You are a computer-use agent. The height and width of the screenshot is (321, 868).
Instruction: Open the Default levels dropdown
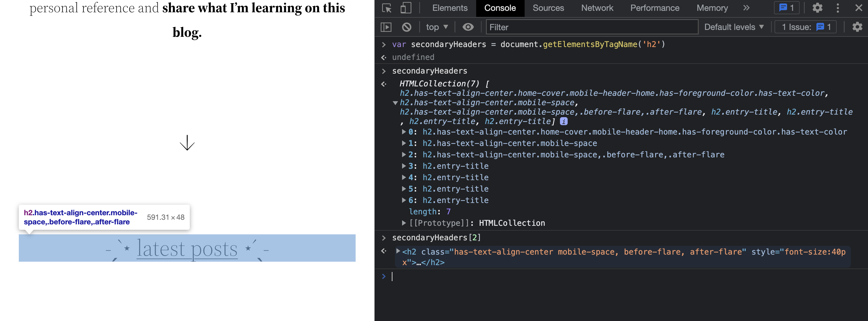tap(733, 27)
